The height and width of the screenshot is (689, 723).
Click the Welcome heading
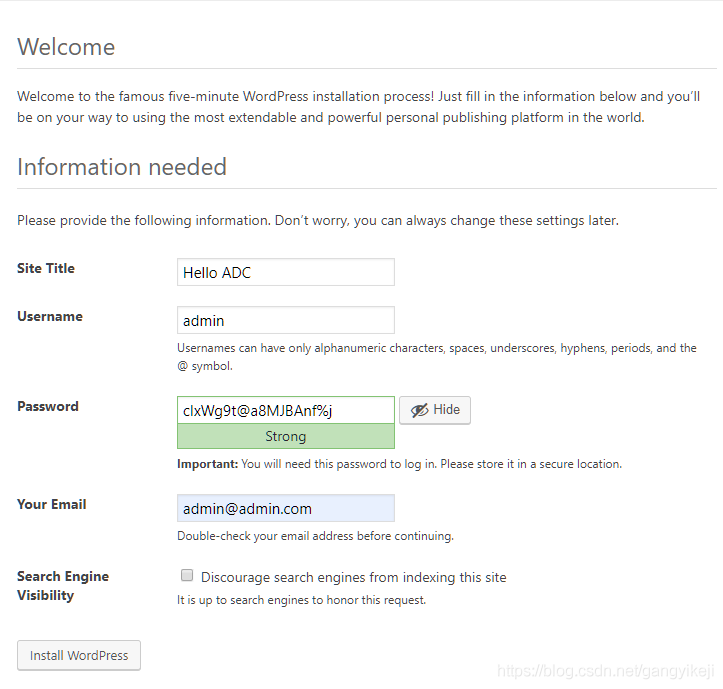pos(66,47)
